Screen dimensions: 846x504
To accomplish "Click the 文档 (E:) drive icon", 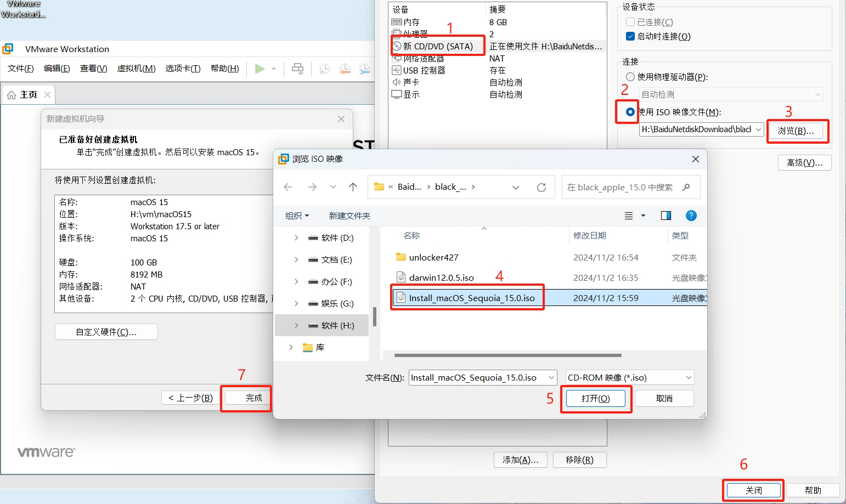I will 313,259.
